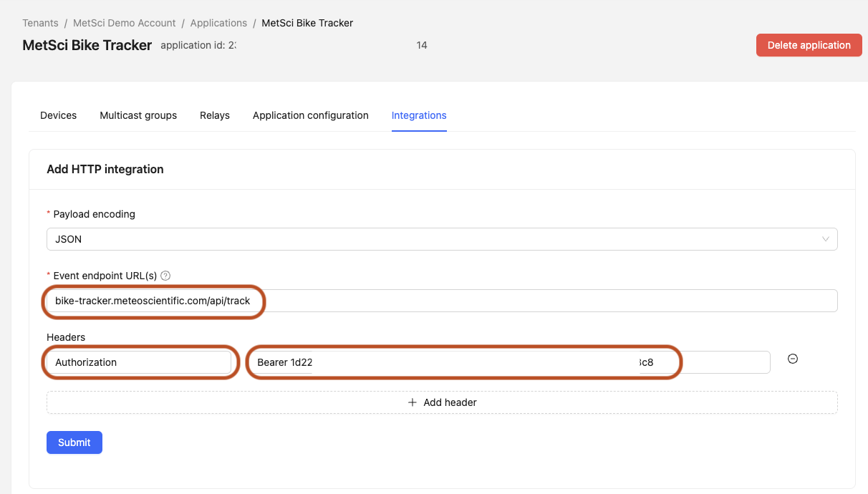Click the Submit button
Viewport: 868px width, 494px height.
74,442
